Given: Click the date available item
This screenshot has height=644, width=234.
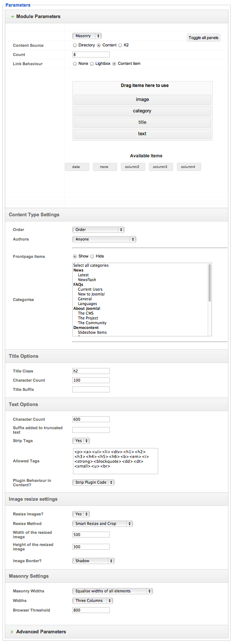Looking at the screenshot, I should [x=77, y=167].
